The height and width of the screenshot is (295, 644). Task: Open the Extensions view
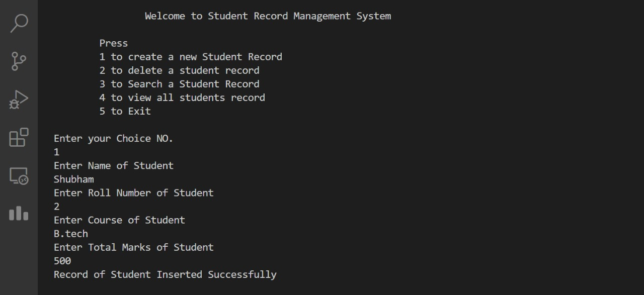tap(19, 137)
